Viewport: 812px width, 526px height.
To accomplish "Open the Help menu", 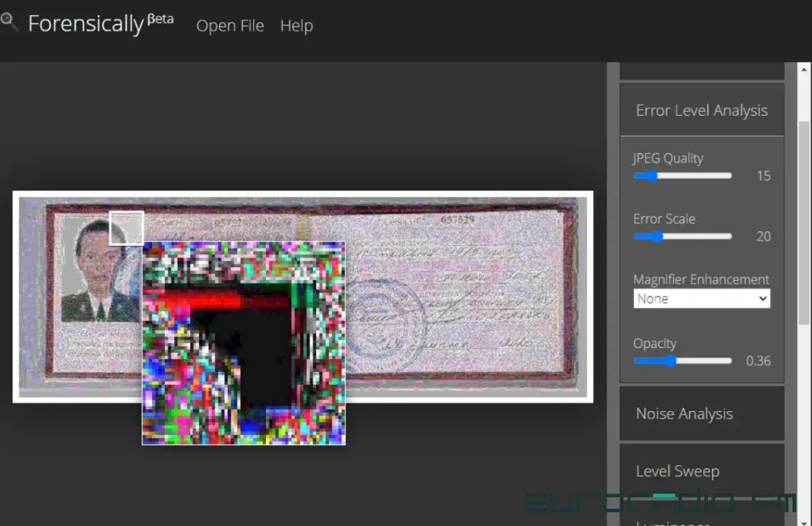I will click(296, 25).
